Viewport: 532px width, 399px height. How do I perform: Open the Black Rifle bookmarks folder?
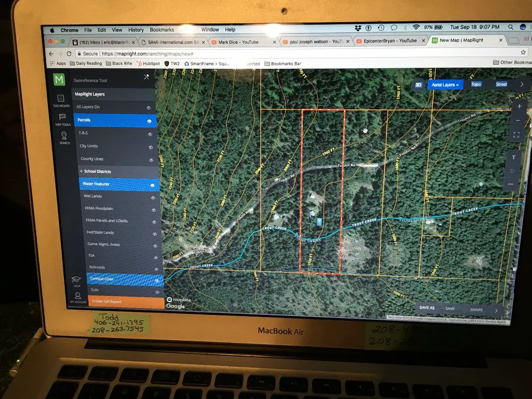tap(119, 63)
